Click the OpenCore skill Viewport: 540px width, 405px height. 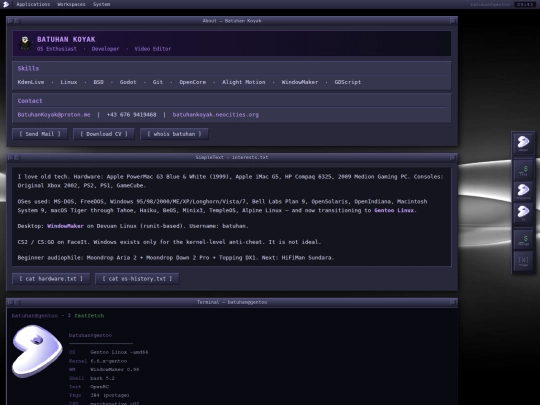pos(193,82)
